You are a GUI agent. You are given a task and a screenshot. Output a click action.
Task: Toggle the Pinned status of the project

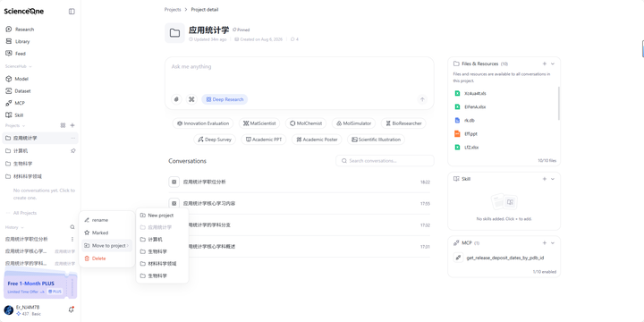[241, 30]
